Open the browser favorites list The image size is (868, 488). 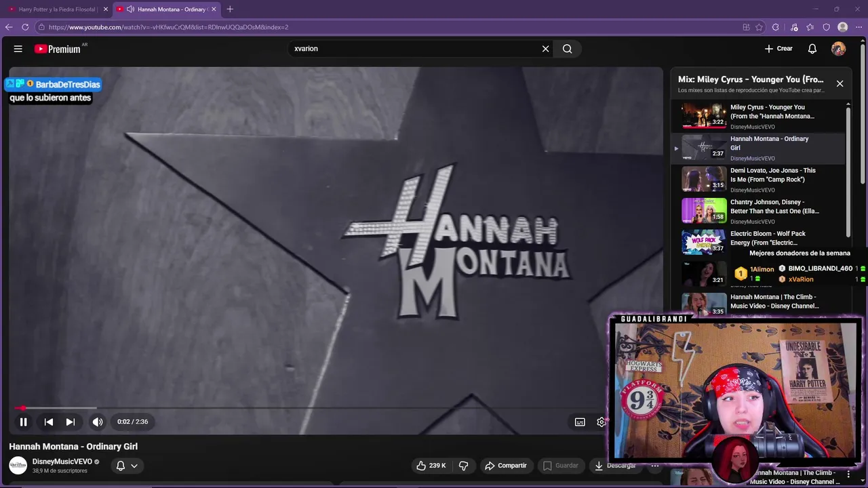[810, 27]
